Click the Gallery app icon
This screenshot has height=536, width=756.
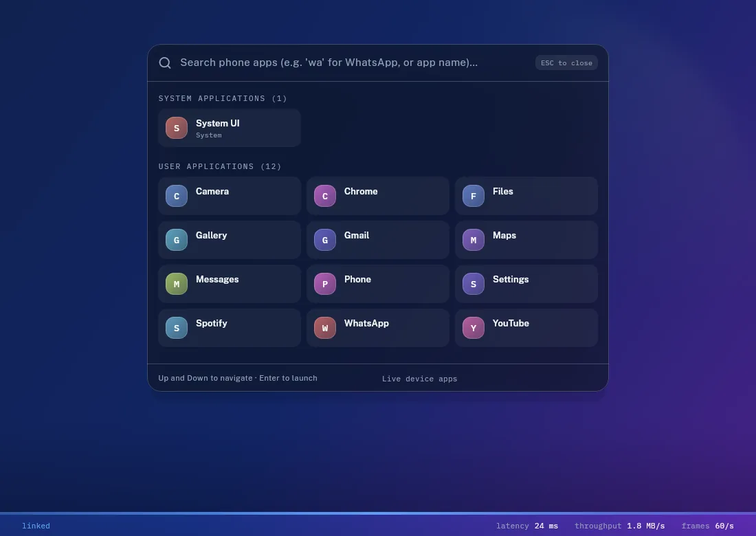pyautogui.click(x=177, y=240)
